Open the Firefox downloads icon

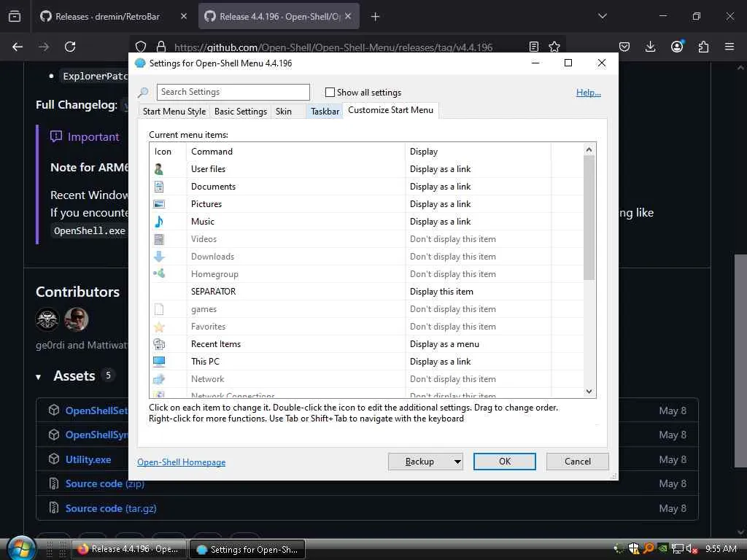coord(650,47)
